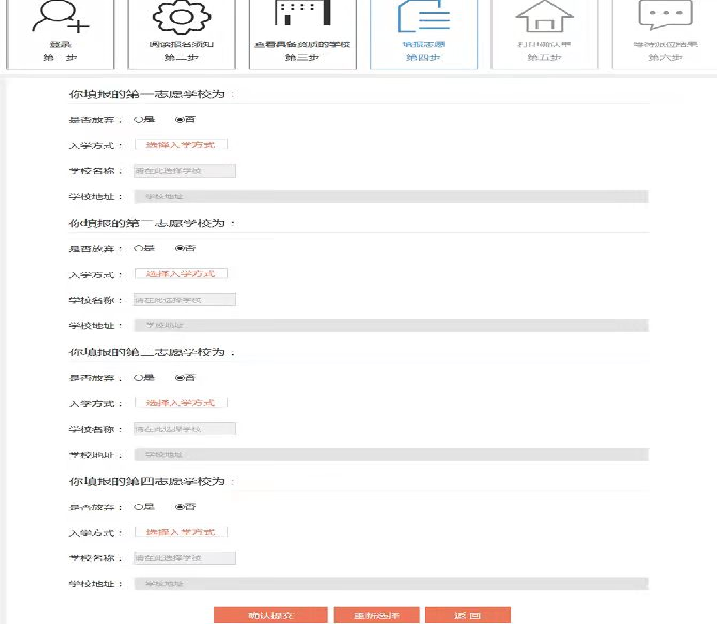The image size is (717, 625).
Task: Select 否 for second choice 是否放弃
Action: pos(180,249)
